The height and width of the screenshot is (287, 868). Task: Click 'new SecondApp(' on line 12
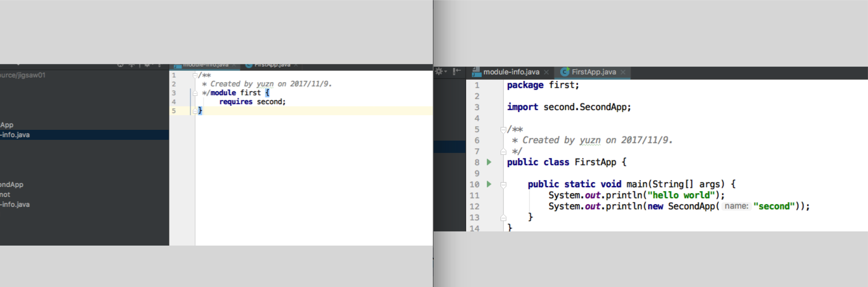pyautogui.click(x=684, y=206)
